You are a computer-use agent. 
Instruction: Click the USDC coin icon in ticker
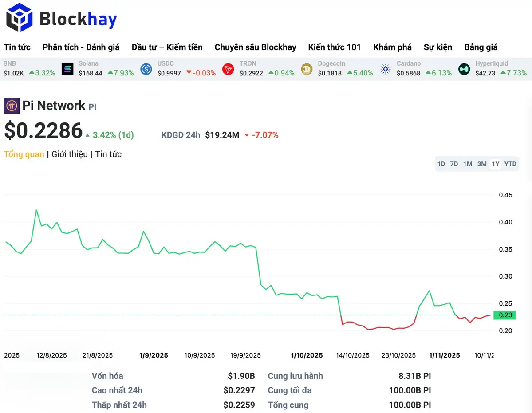(x=146, y=69)
